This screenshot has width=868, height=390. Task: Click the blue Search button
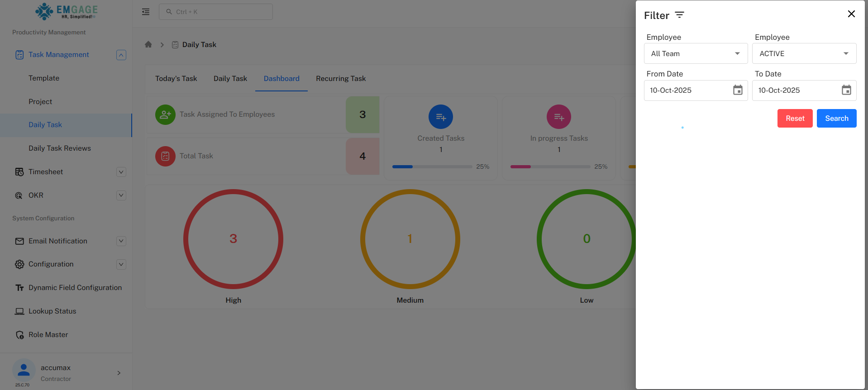tap(836, 119)
